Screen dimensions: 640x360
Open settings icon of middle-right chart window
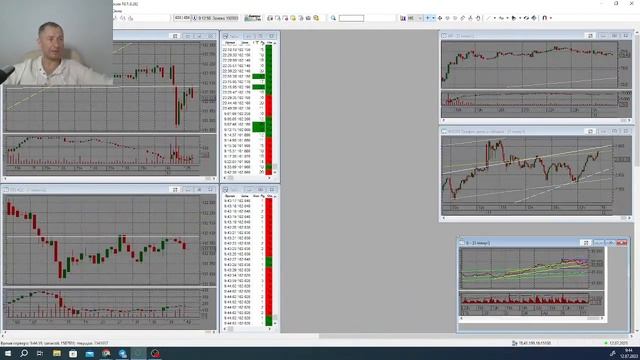coord(590,131)
